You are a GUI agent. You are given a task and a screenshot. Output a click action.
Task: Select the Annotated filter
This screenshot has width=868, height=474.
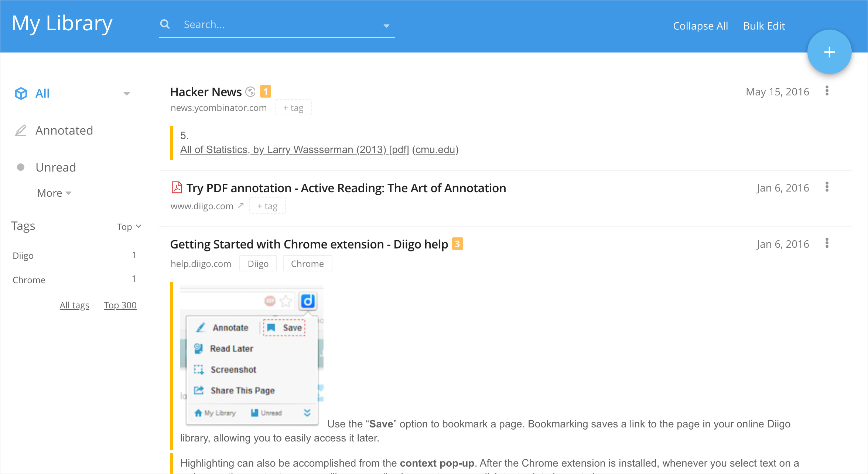click(64, 130)
